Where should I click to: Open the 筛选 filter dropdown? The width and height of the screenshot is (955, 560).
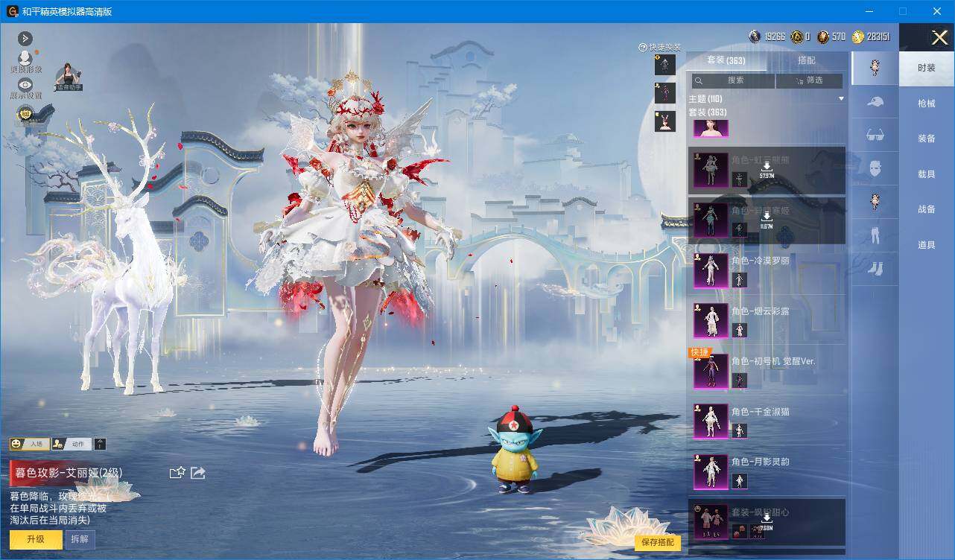tap(810, 80)
